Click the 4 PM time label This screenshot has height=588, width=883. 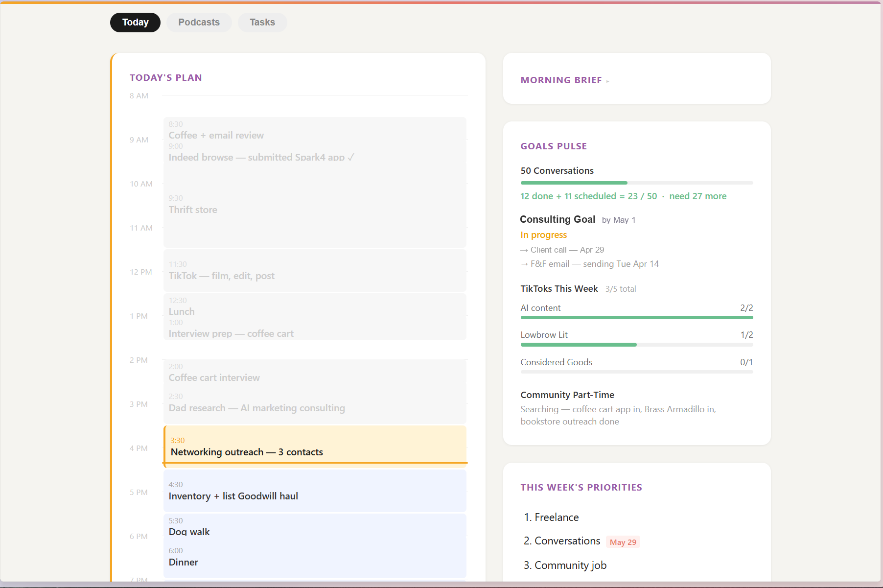coord(139,448)
